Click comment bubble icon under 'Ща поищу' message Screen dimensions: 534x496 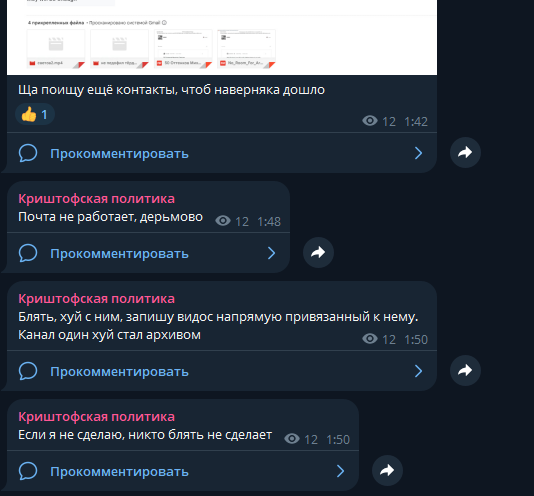28,153
